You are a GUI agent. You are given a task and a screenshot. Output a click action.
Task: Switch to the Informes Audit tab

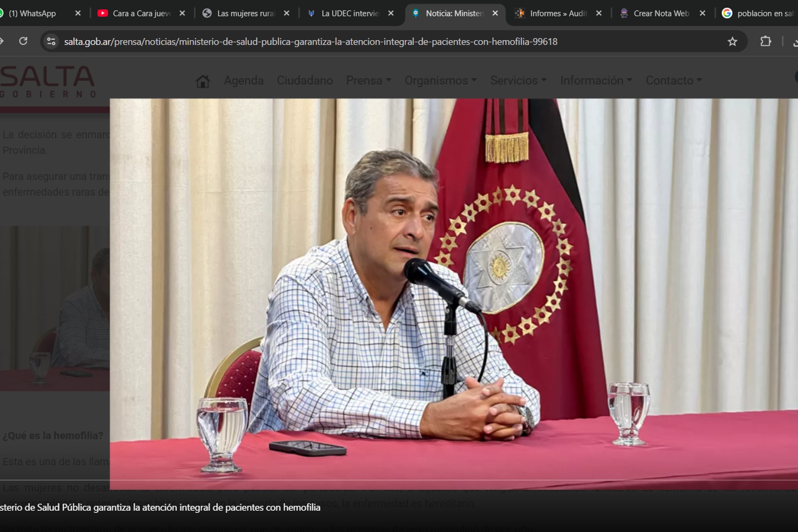click(x=558, y=13)
